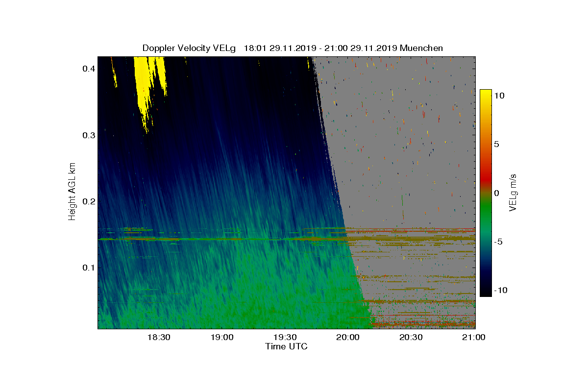
Task: Click the plot title 'Doppler Velocity VELg'
Action: click(x=189, y=48)
